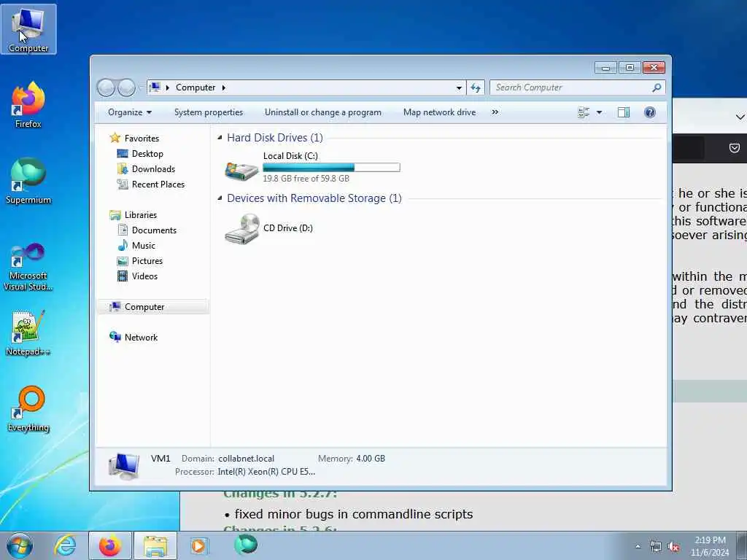Select Computer in navigation pane
747x560 pixels.
click(x=153, y=307)
